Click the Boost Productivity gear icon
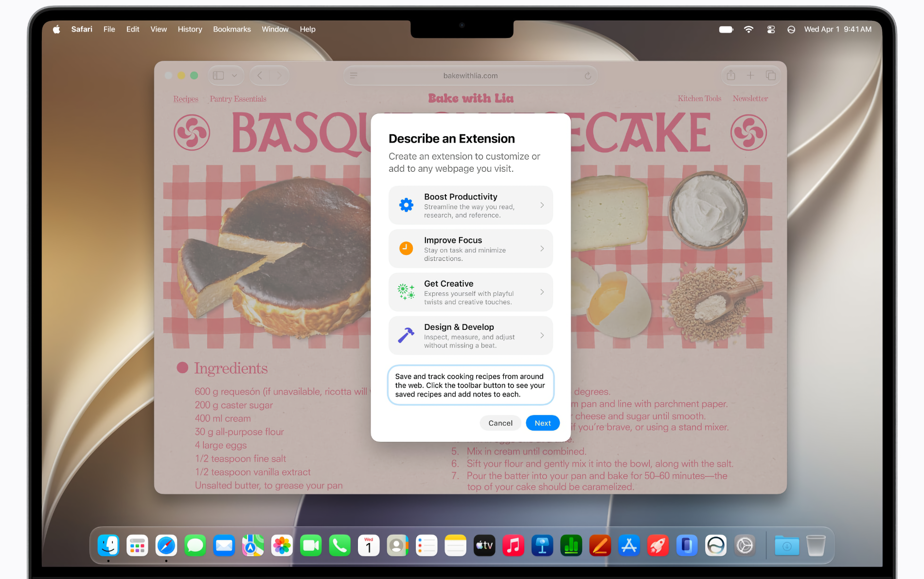 click(x=406, y=205)
